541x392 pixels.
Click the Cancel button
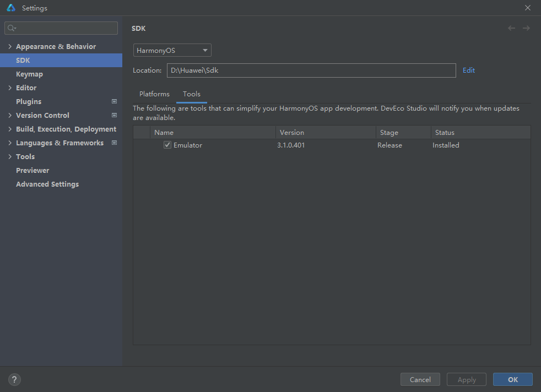coord(420,379)
